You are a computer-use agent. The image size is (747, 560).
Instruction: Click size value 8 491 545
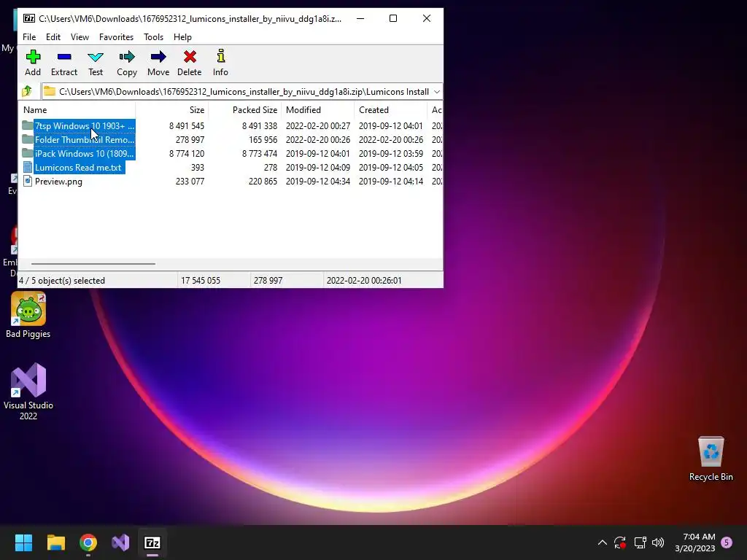pyautogui.click(x=187, y=126)
